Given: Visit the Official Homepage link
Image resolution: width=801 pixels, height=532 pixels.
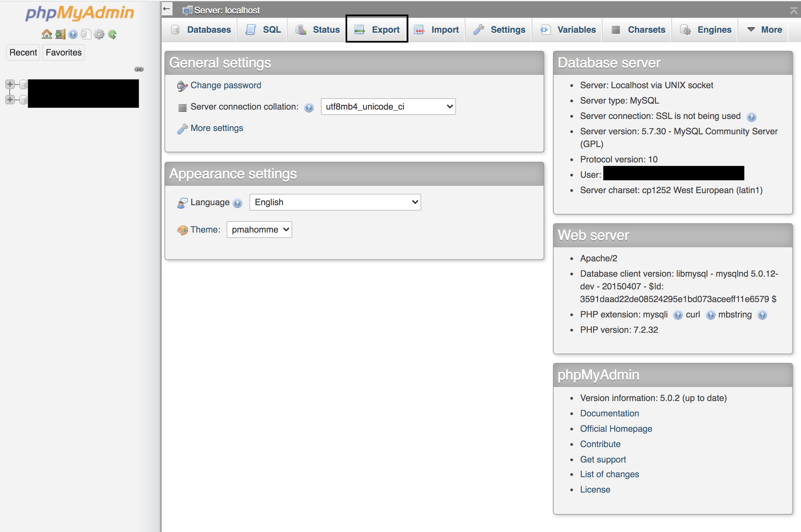Looking at the screenshot, I should [x=616, y=428].
